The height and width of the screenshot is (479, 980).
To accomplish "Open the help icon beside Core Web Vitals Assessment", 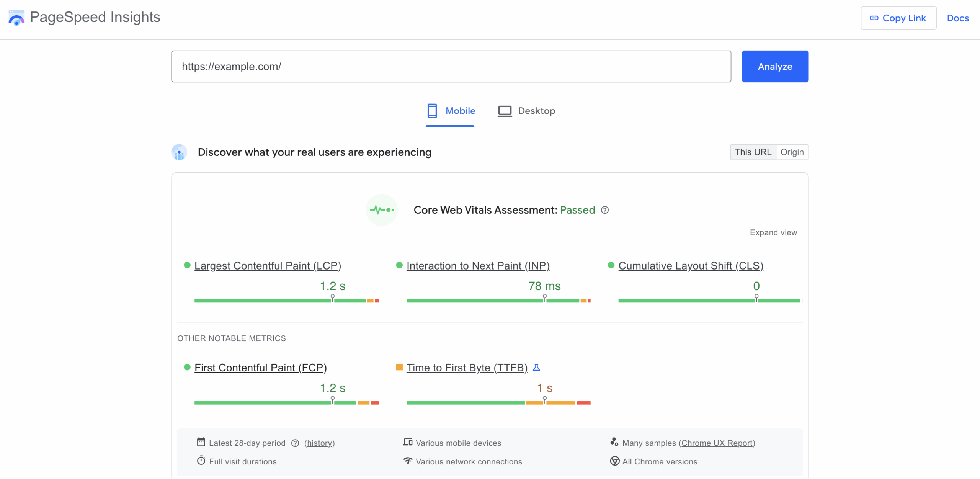I will click(x=605, y=210).
